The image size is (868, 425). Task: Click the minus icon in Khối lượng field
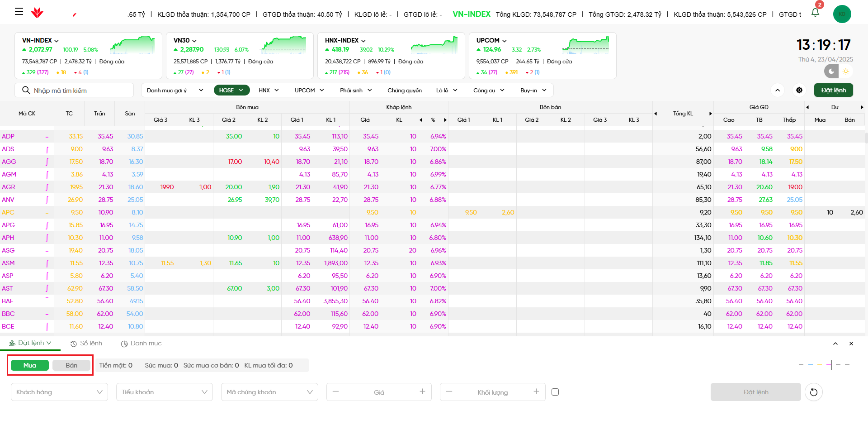point(449,392)
